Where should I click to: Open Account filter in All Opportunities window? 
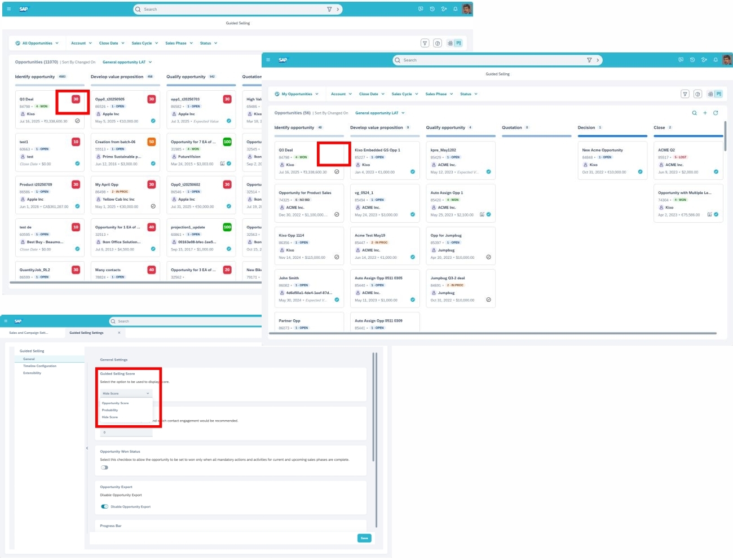pyautogui.click(x=81, y=43)
